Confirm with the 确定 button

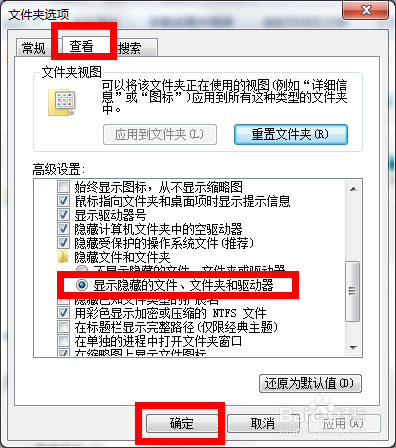tap(182, 424)
